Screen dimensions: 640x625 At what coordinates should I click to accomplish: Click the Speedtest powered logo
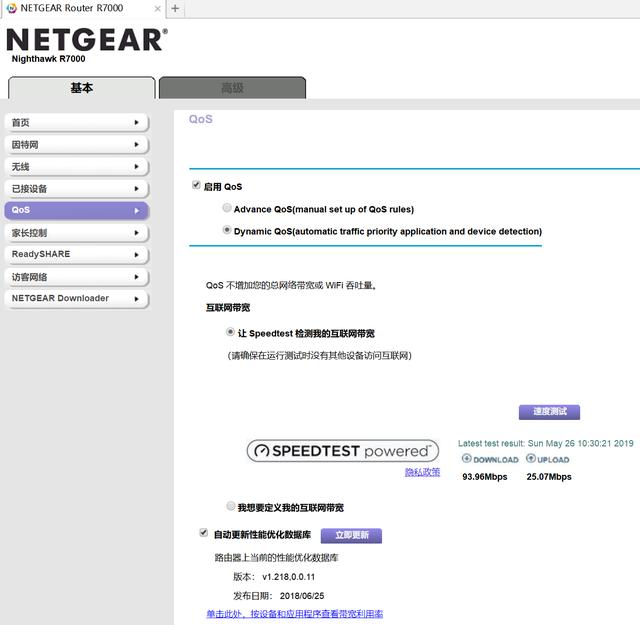click(x=343, y=451)
